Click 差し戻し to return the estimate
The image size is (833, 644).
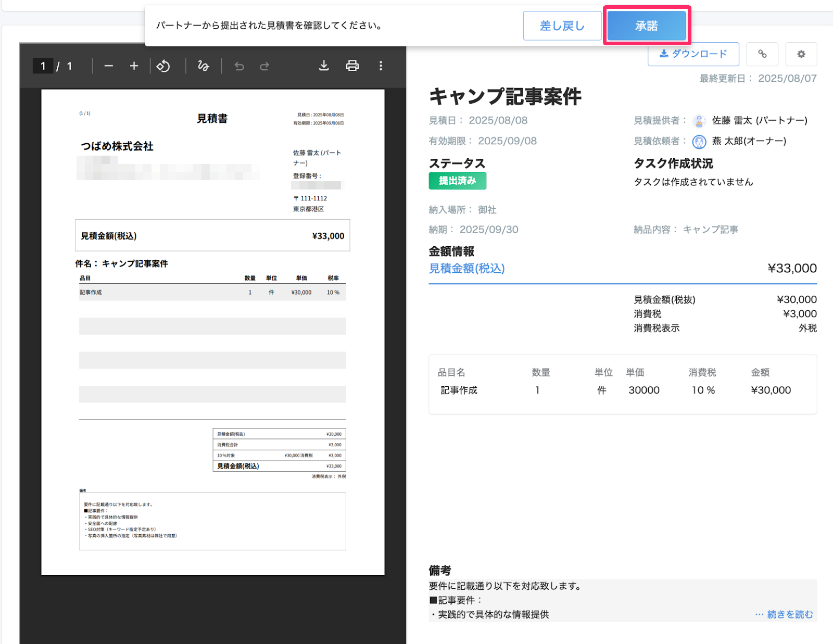(562, 25)
